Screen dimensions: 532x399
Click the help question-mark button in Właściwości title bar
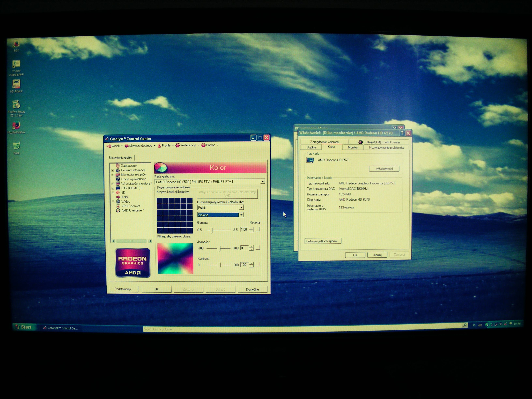[402, 133]
